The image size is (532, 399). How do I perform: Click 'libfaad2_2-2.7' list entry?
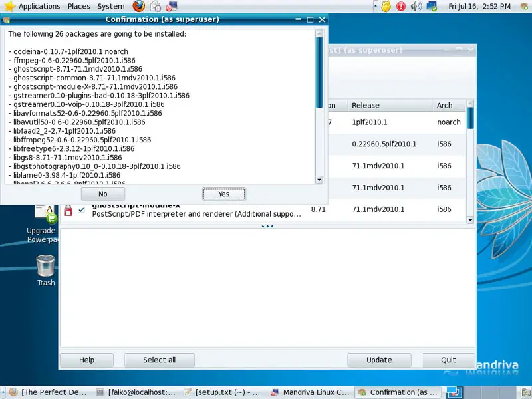[62, 131]
